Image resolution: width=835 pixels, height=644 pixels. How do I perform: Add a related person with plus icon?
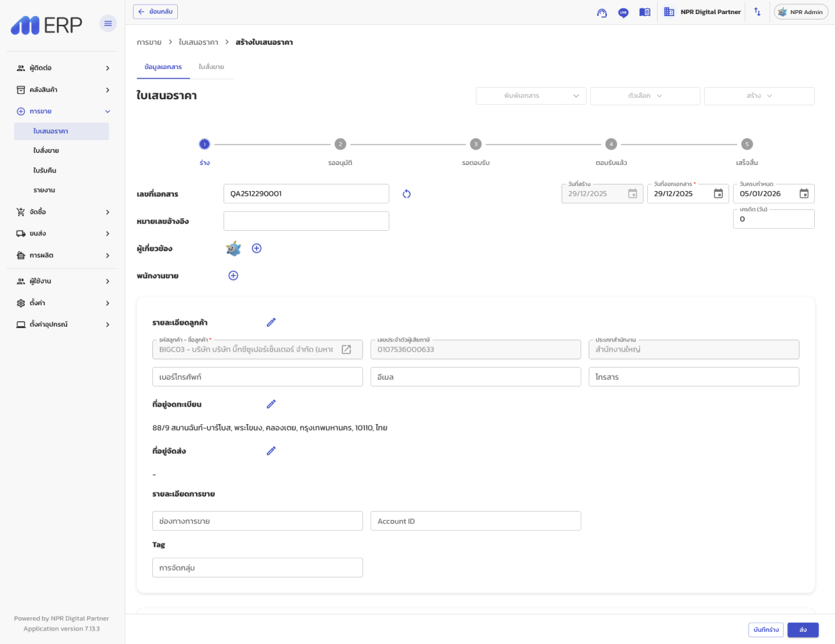coord(256,248)
